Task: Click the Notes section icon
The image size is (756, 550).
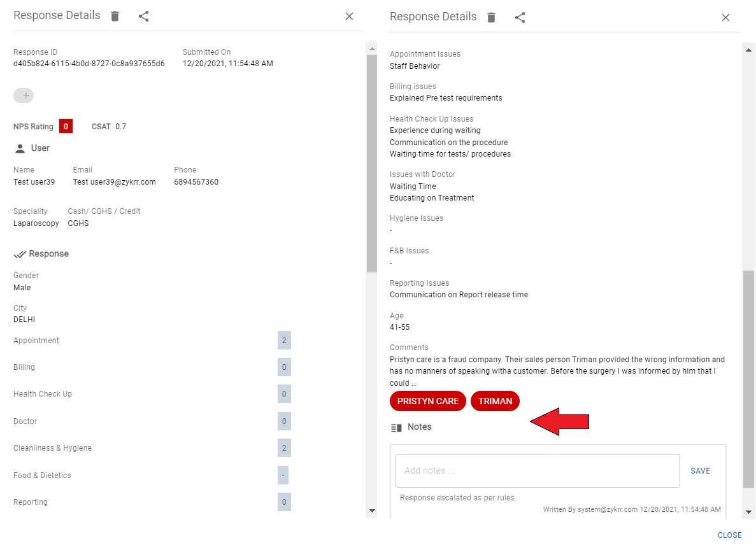Action: point(396,428)
